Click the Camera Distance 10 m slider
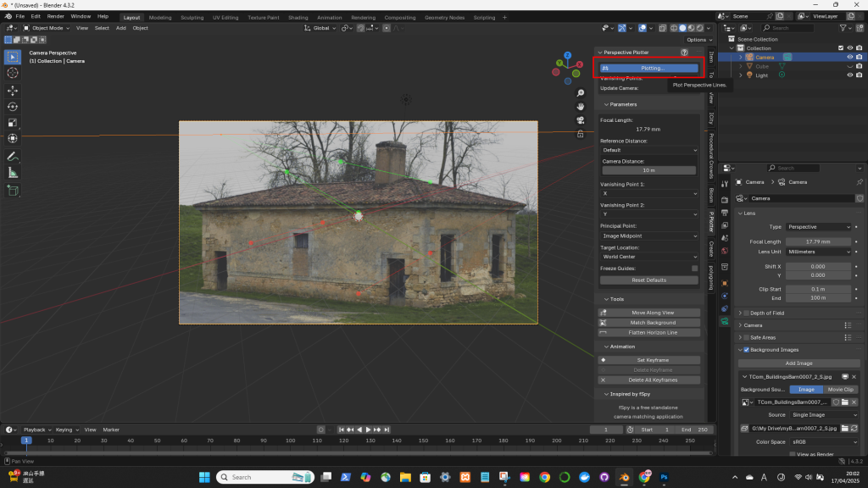 pyautogui.click(x=648, y=170)
